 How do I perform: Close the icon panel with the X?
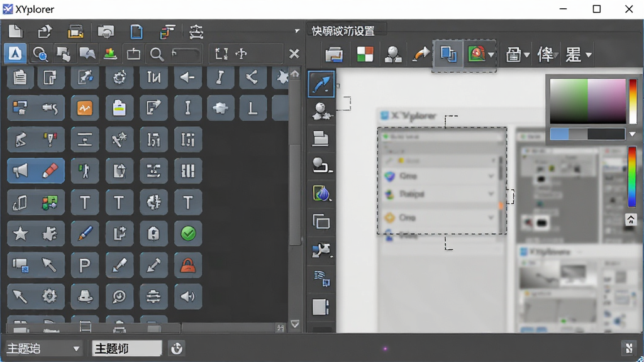coord(294,54)
